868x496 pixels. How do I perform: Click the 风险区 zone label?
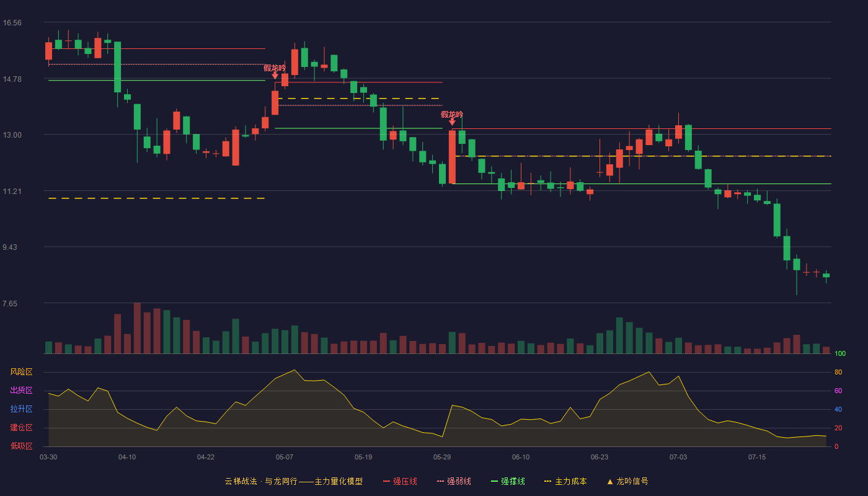[x=21, y=372]
